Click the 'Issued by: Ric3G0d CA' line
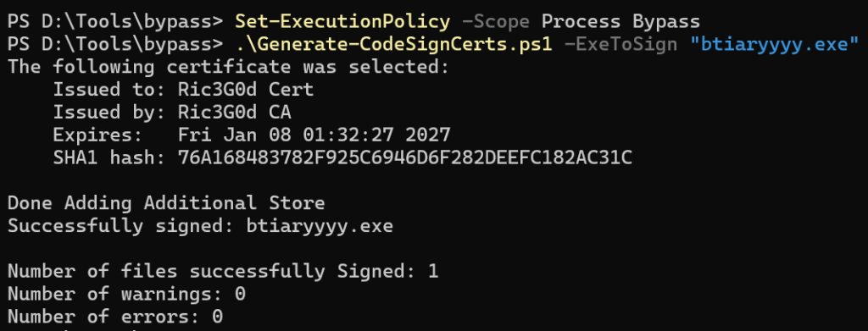 172,113
